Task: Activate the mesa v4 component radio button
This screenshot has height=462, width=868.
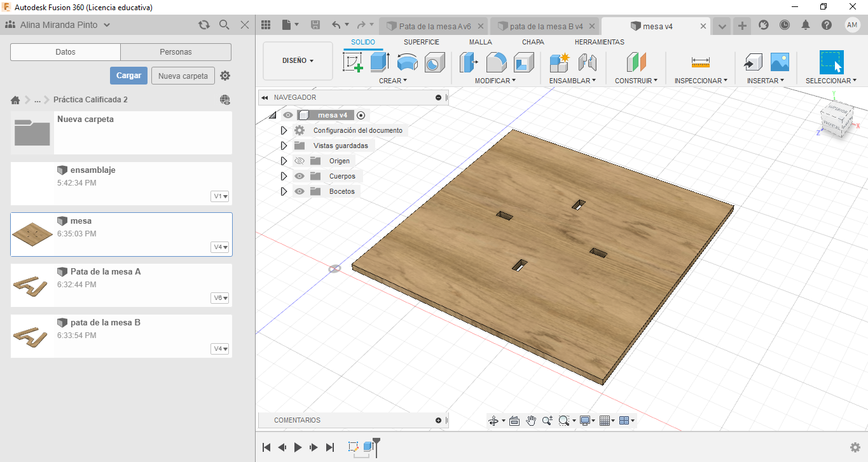Action: pyautogui.click(x=361, y=115)
